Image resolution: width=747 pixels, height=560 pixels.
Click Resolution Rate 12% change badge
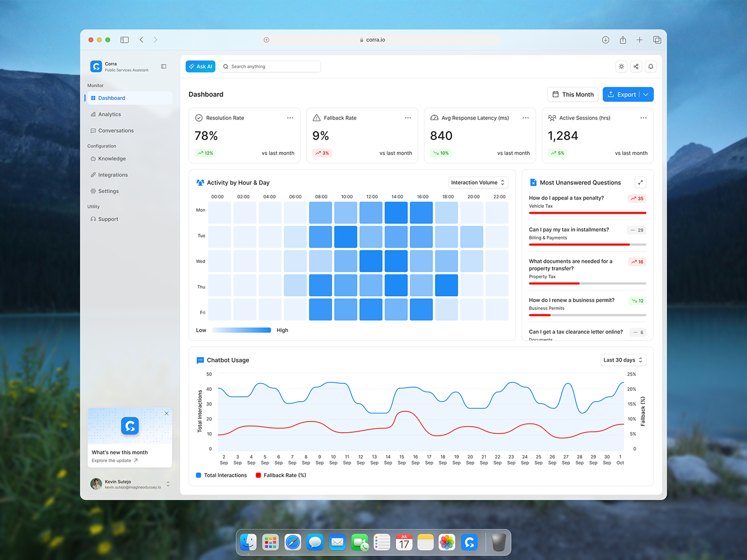tap(205, 153)
